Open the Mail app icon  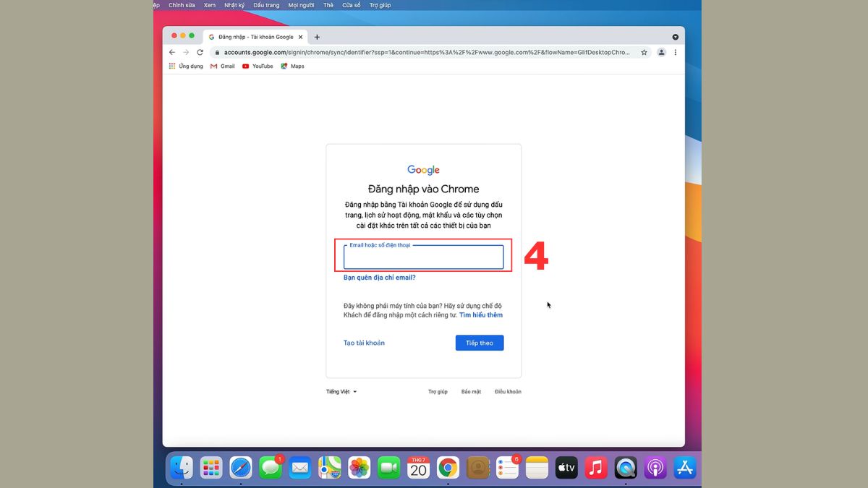click(x=300, y=468)
